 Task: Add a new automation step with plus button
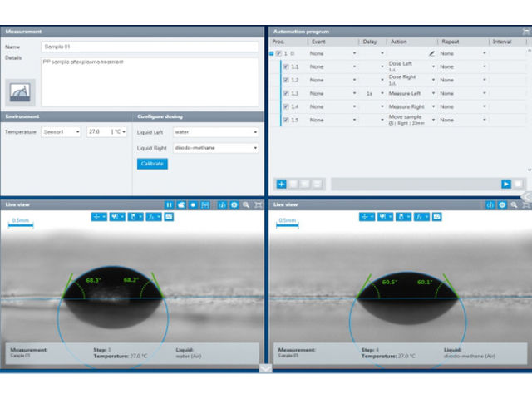281,184
